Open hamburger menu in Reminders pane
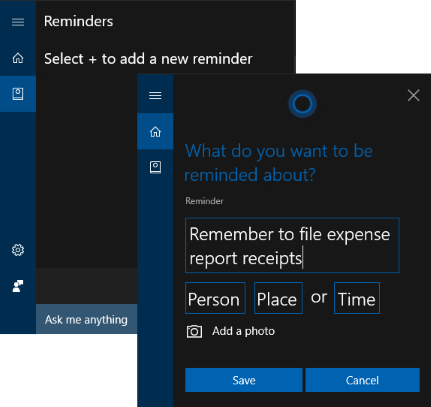This screenshot has height=407, width=431. [x=18, y=22]
